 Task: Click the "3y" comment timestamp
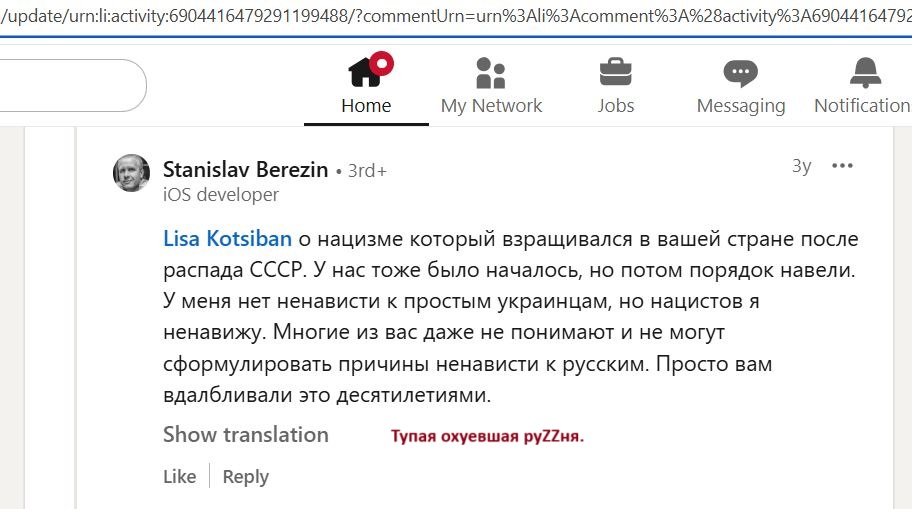pos(801,166)
